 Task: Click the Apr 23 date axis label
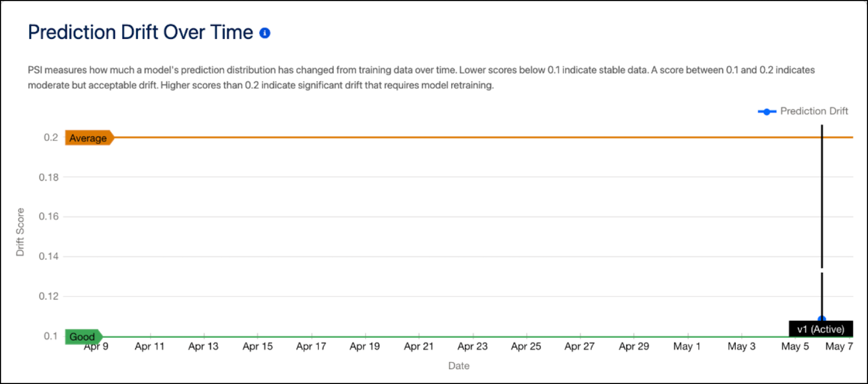[473, 346]
